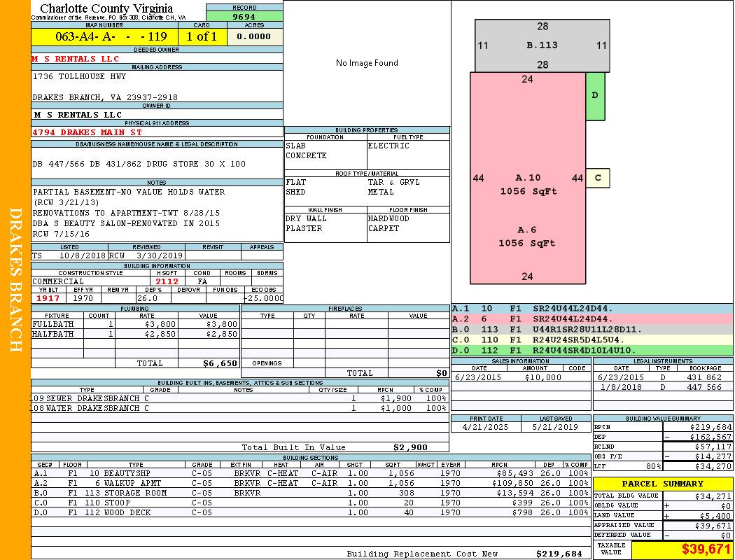
Task: Select the year built 1917 field
Action: pos(49,298)
